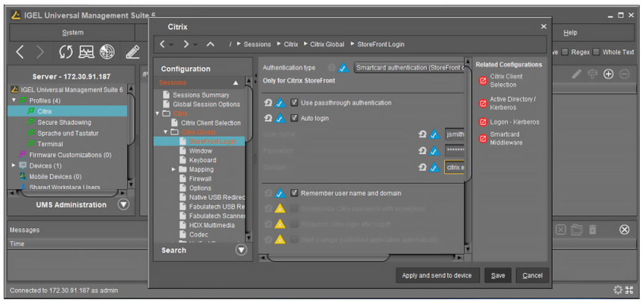This screenshot has width=644, height=304.
Task: Toggle Remember user name and domain checkbox
Action: [294, 193]
